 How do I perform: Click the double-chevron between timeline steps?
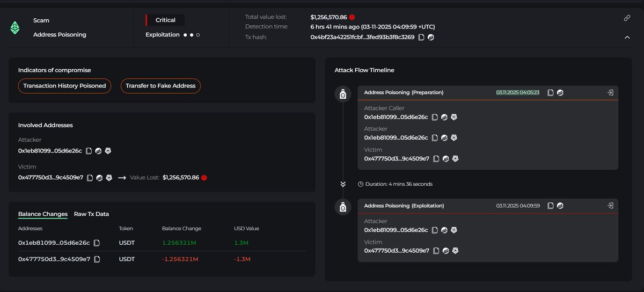[343, 184]
